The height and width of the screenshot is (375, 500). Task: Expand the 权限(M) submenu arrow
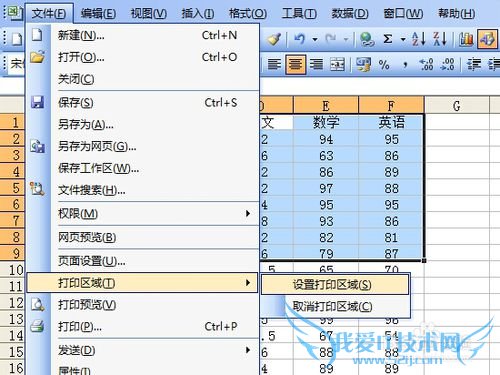point(248,213)
